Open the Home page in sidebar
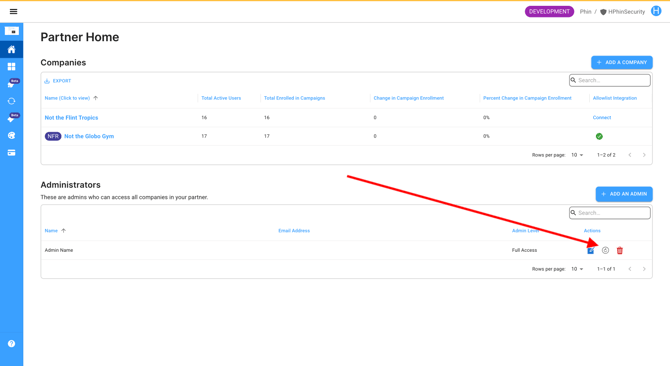This screenshot has width=670, height=366. (12, 50)
